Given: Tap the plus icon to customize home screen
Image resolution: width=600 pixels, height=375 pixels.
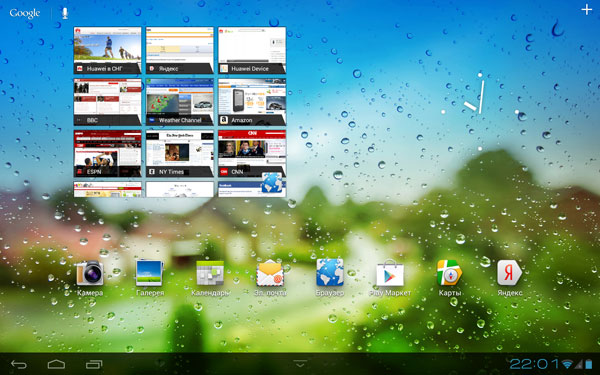Looking at the screenshot, I should 586,10.
